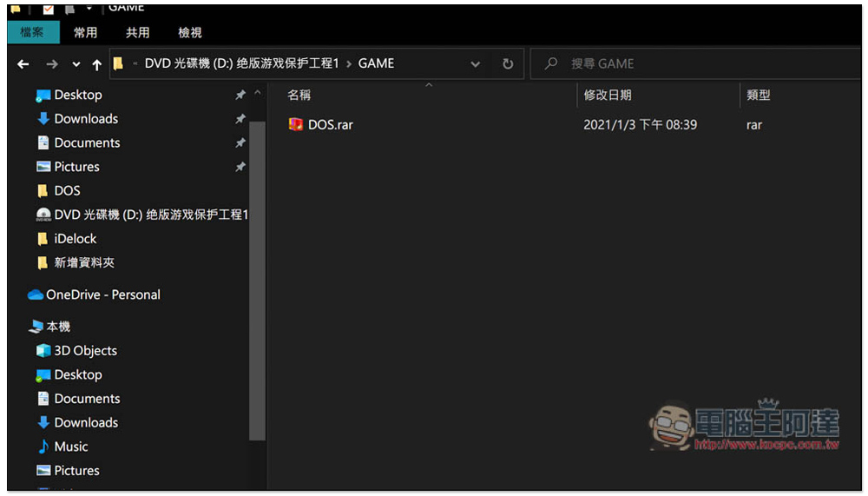Screen dimensions: 868x496
Task: Sort files by 類型 column
Action: [x=759, y=95]
